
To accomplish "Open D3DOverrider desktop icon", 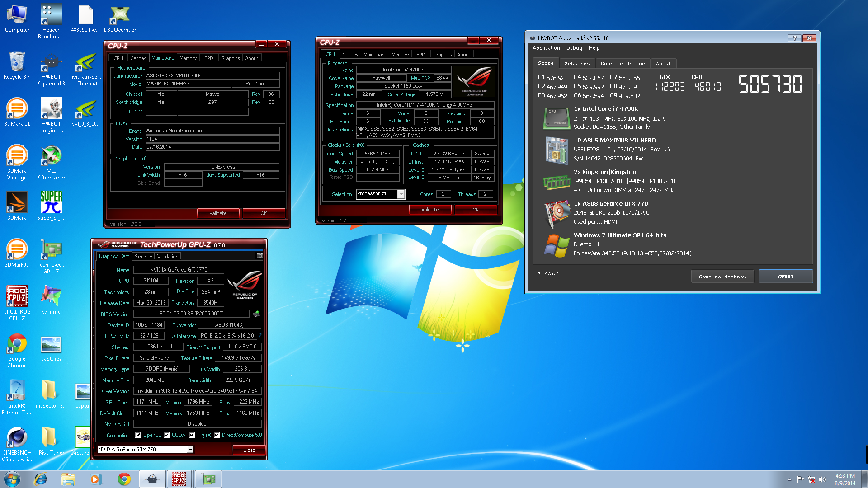I will [x=120, y=19].
